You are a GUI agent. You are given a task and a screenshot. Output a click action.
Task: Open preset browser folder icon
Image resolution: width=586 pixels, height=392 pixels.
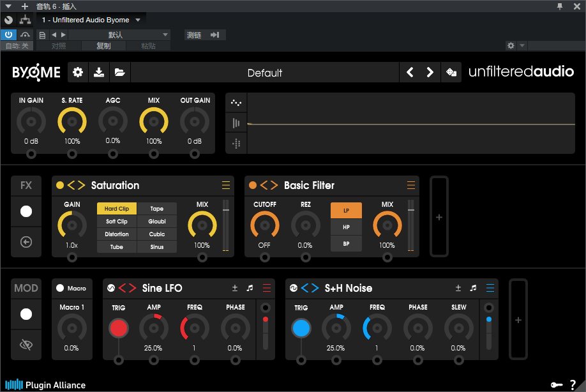(x=119, y=72)
